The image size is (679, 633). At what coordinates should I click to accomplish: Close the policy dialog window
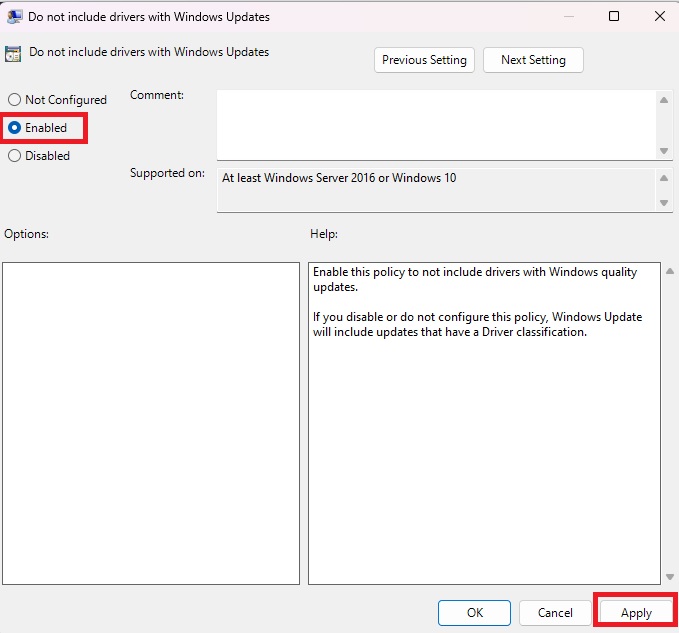click(x=660, y=16)
